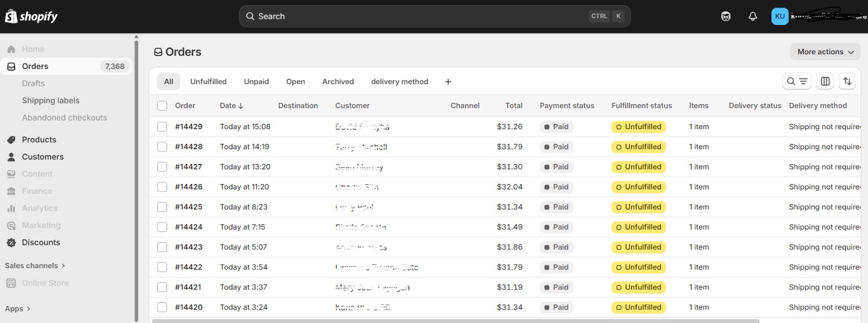This screenshot has height=323, width=868.
Task: Switch to the Unfulfilled tab
Action: click(208, 82)
